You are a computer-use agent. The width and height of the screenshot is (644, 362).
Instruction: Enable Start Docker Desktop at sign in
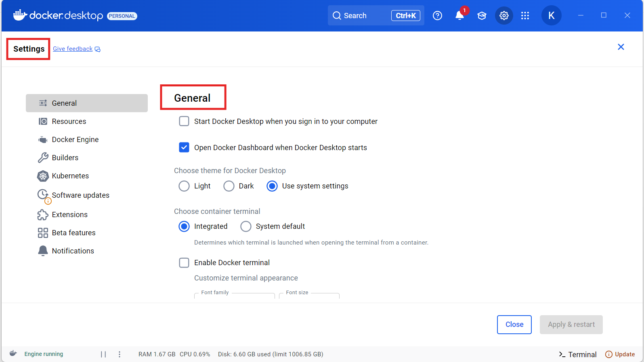pyautogui.click(x=184, y=121)
